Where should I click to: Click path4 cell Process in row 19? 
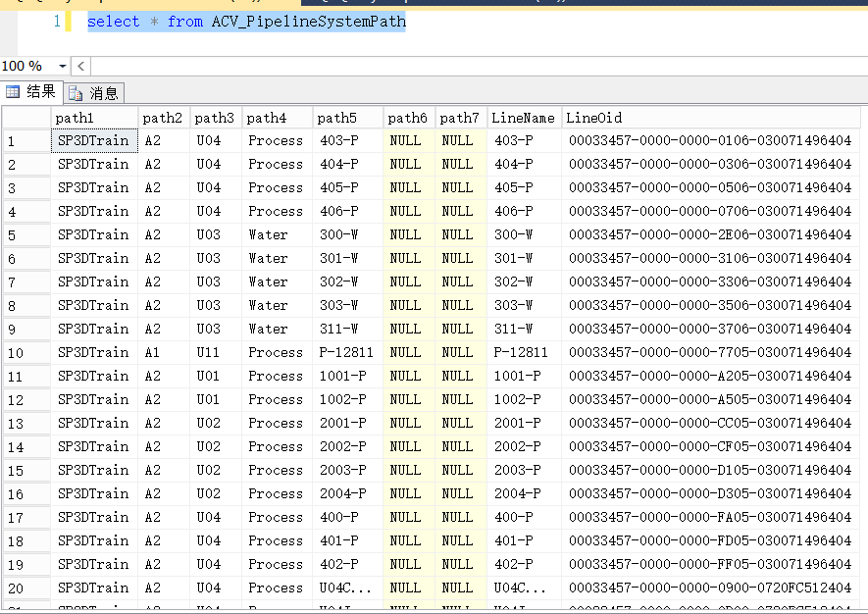(278, 564)
